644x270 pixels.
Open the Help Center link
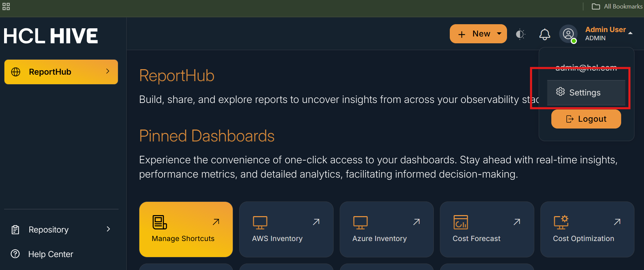[51, 254]
